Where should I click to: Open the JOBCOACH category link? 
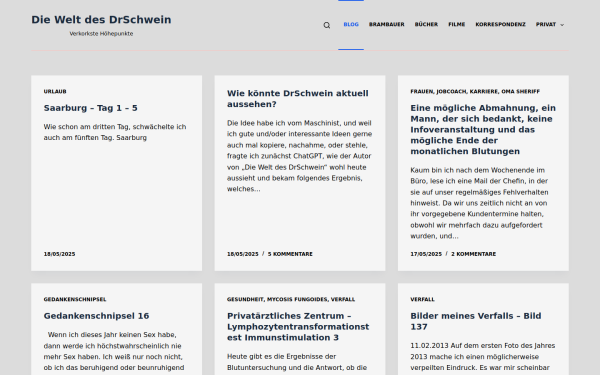pyautogui.click(x=452, y=91)
